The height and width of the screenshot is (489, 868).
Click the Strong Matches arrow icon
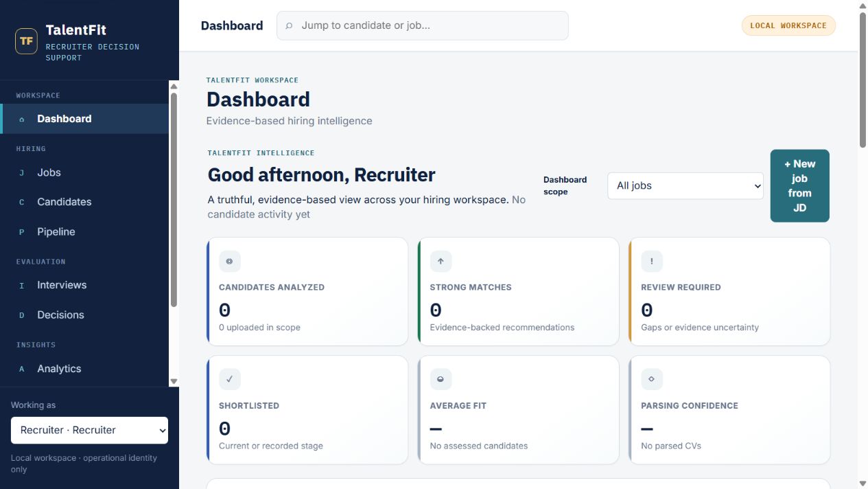click(x=441, y=261)
